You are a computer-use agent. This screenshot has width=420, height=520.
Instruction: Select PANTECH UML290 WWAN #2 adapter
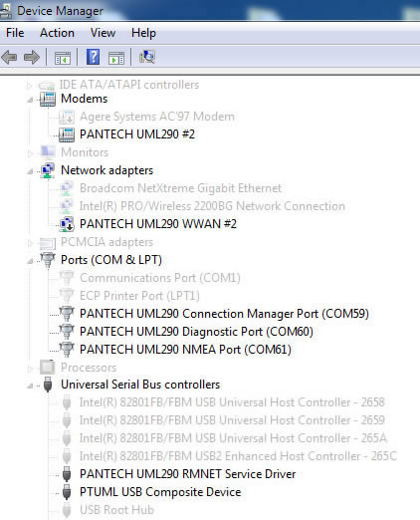(158, 224)
